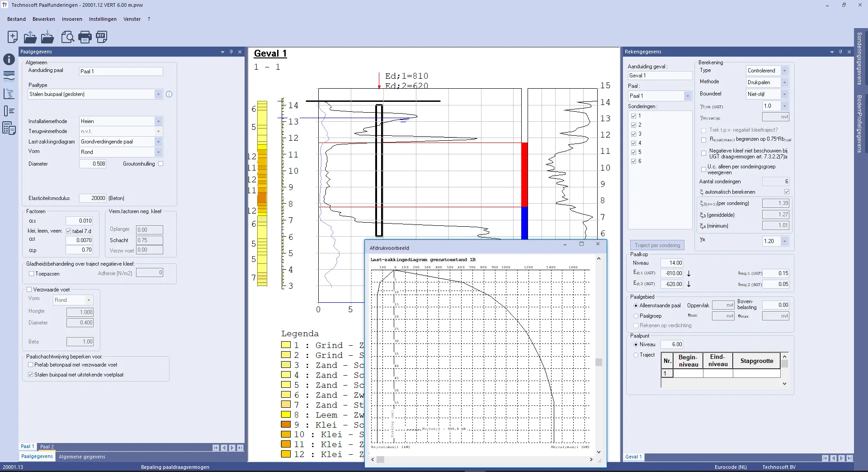Image resolution: width=868 pixels, height=472 pixels.
Task: Uncheck Stalen buispaal met uitstekende voetplaat
Action: pyautogui.click(x=30, y=375)
